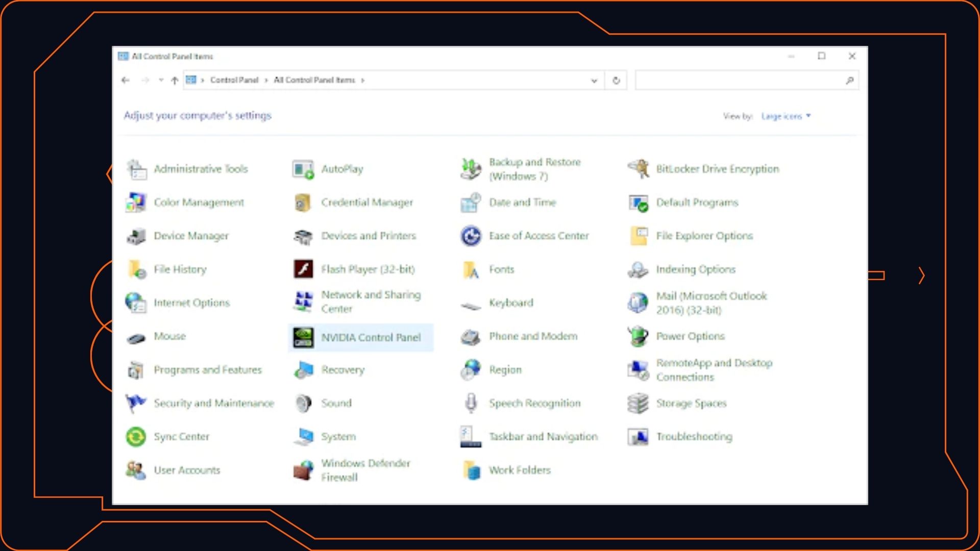Refresh the Control Panel view
This screenshot has width=980, height=551.
pos(616,81)
